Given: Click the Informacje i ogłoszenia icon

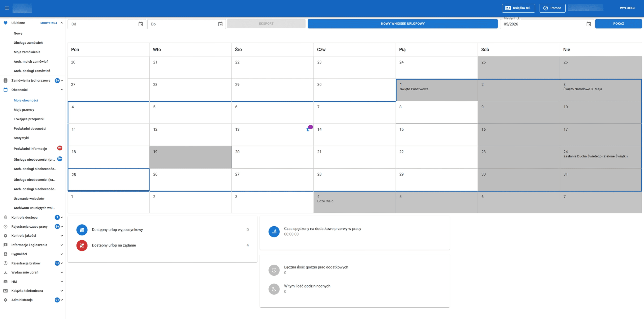Looking at the screenshot, I should click(6, 245).
